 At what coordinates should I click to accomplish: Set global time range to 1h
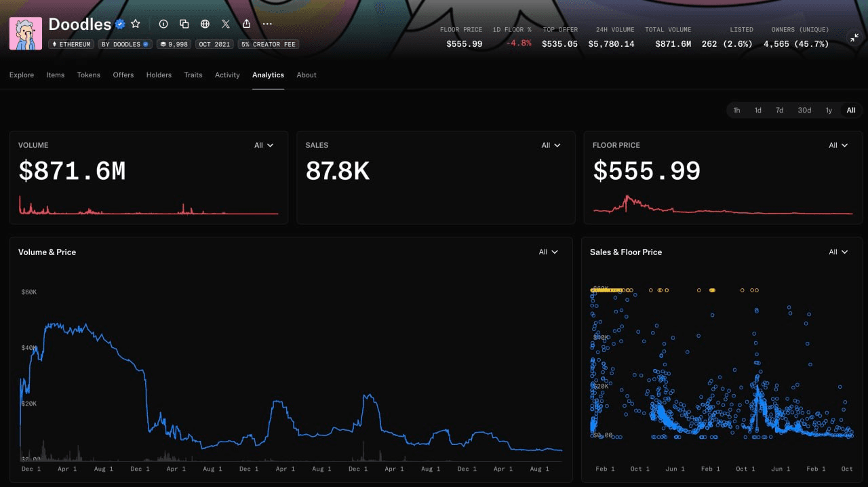pyautogui.click(x=736, y=110)
